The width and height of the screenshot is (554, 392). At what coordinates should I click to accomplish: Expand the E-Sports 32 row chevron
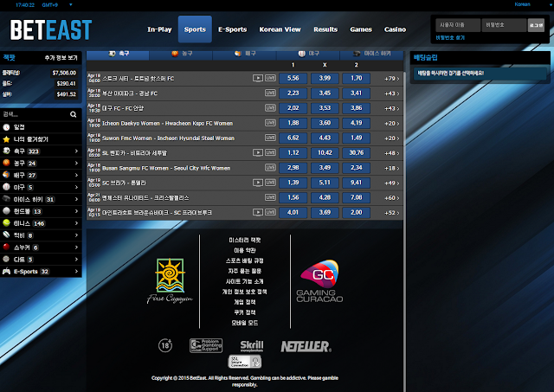(x=76, y=271)
